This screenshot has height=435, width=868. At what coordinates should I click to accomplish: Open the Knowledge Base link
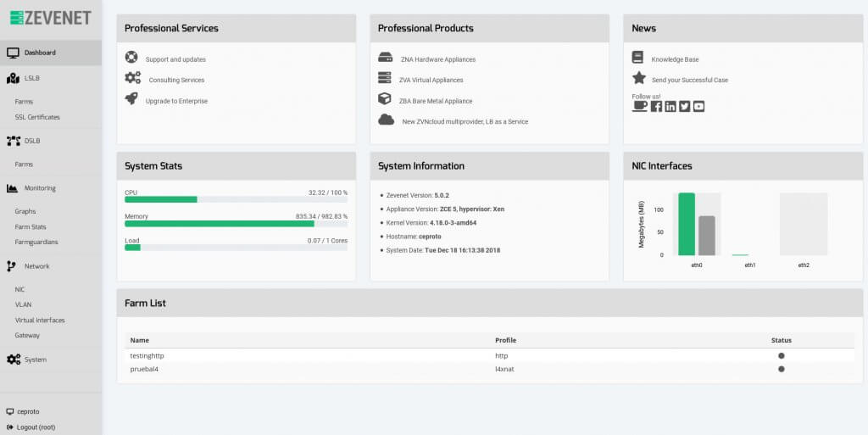(x=675, y=59)
